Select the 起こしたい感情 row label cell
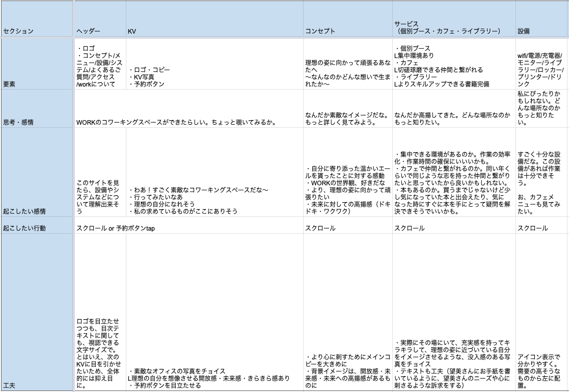 37,172
